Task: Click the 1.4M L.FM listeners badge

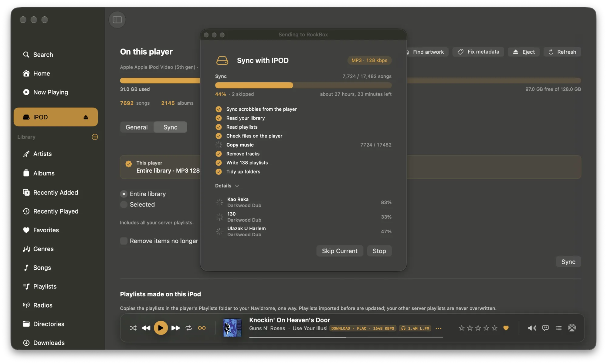Action: pyautogui.click(x=415, y=329)
